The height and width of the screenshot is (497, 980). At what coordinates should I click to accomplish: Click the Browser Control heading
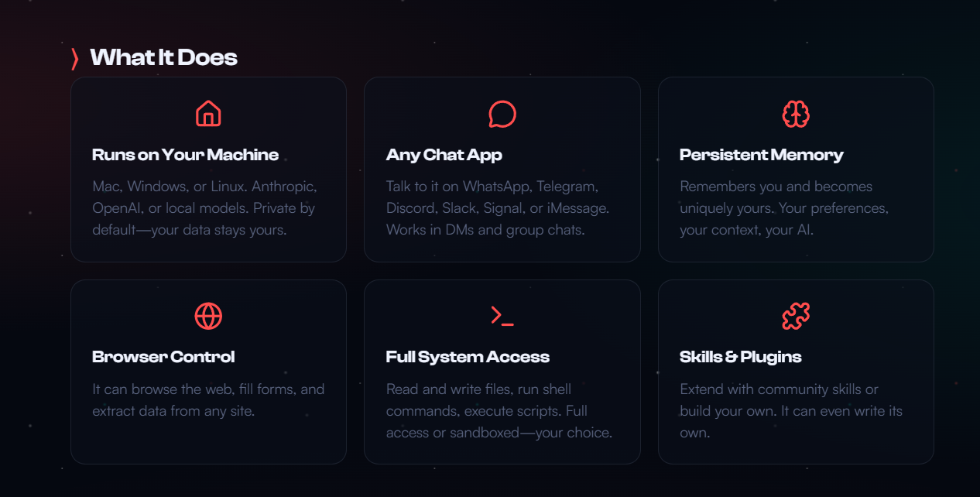tap(163, 357)
